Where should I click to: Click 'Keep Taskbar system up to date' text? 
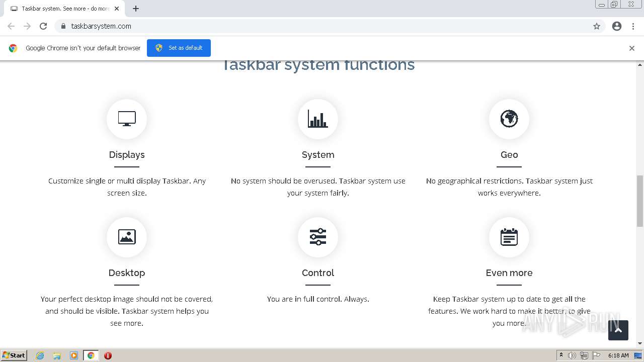point(509,311)
